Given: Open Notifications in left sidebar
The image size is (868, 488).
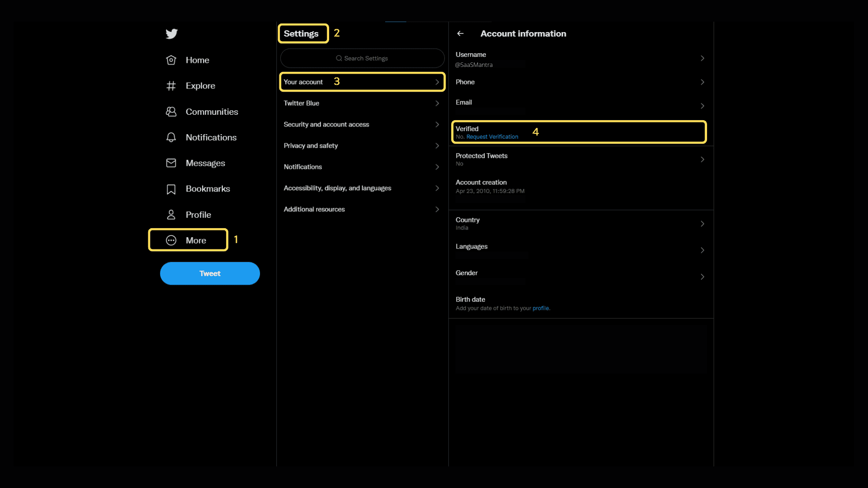Looking at the screenshot, I should [211, 137].
